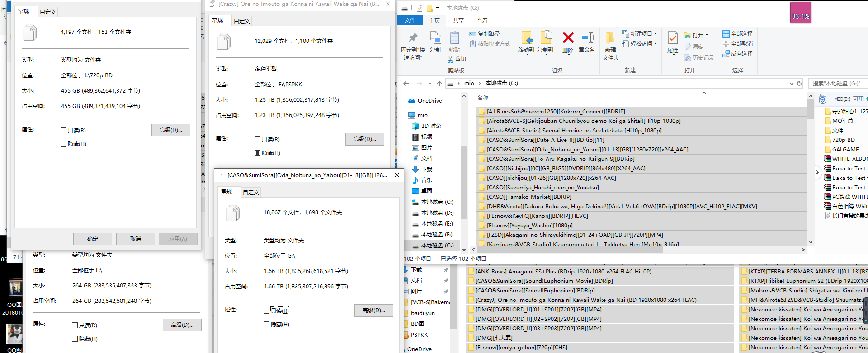Click the preview pane expand arrow
Viewport: 868px width, 353px height.
coord(817,172)
